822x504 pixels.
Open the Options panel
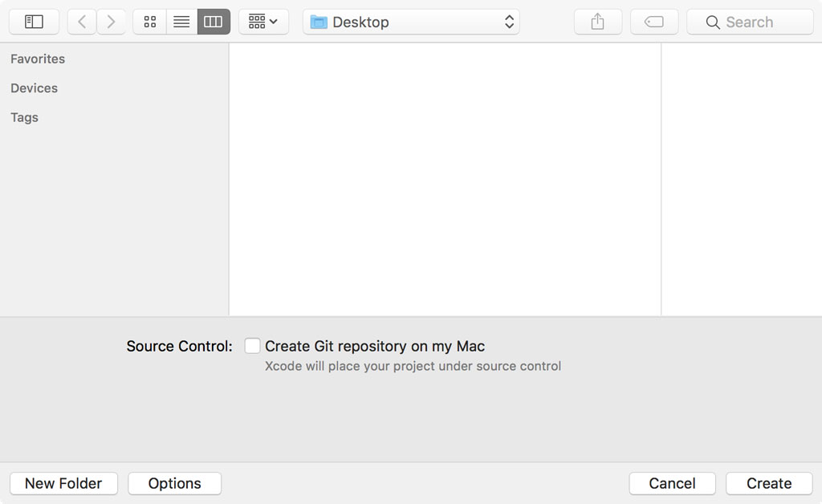(x=174, y=483)
